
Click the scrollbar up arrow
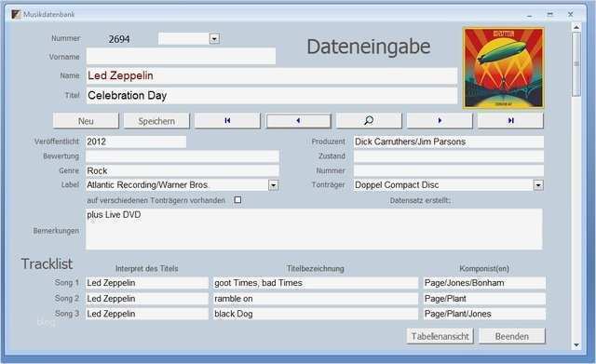tap(576, 27)
